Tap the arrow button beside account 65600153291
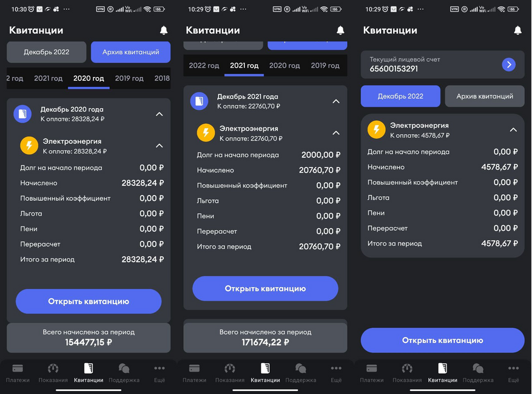 click(x=508, y=64)
